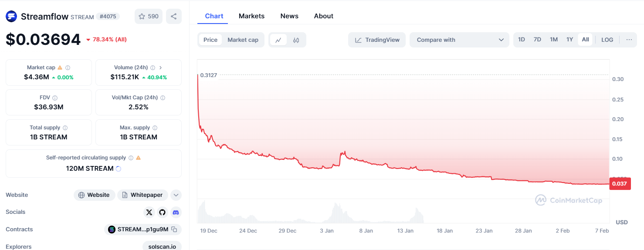This screenshot has width=644, height=250.
Task: Switch to the About tab
Action: point(324,16)
